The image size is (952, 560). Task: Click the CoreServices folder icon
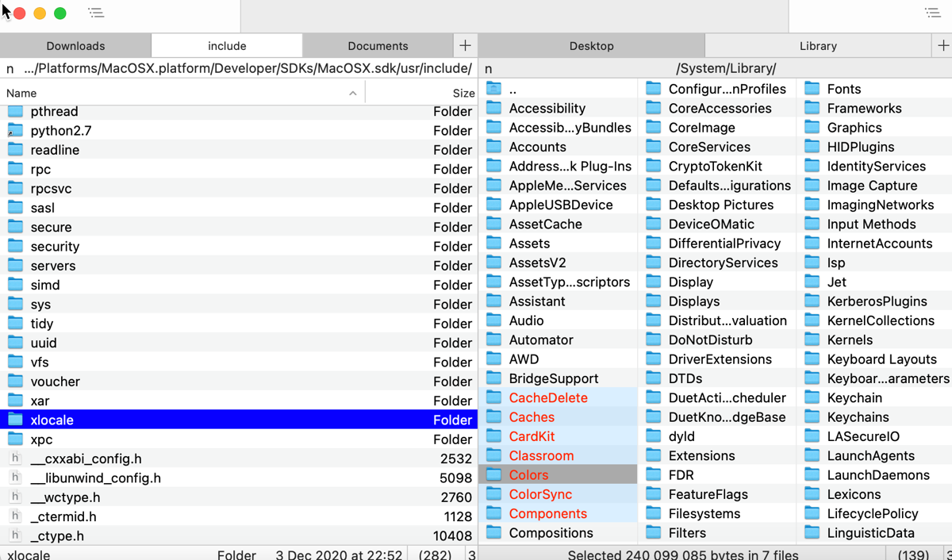click(654, 147)
